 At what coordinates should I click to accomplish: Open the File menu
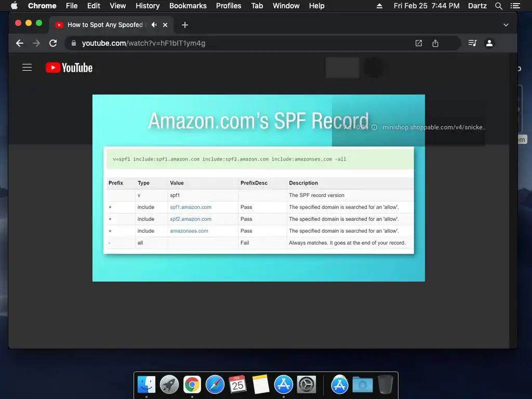[x=72, y=6]
